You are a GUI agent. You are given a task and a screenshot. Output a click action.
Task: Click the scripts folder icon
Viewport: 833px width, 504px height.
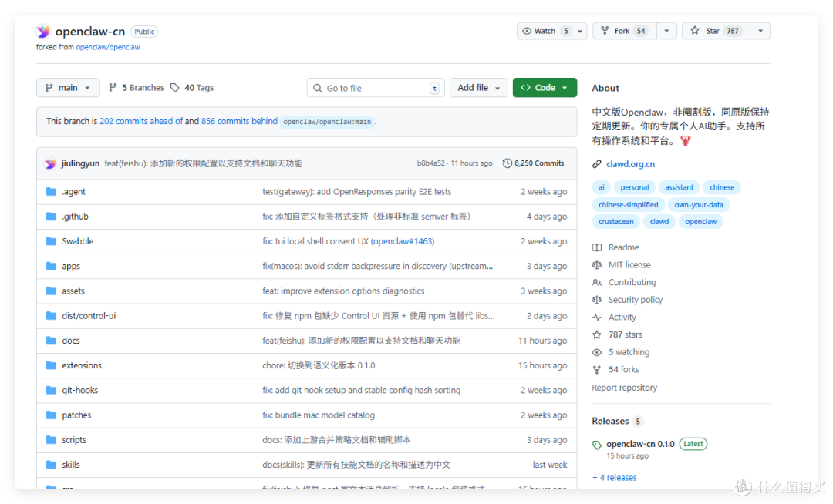[51, 440]
